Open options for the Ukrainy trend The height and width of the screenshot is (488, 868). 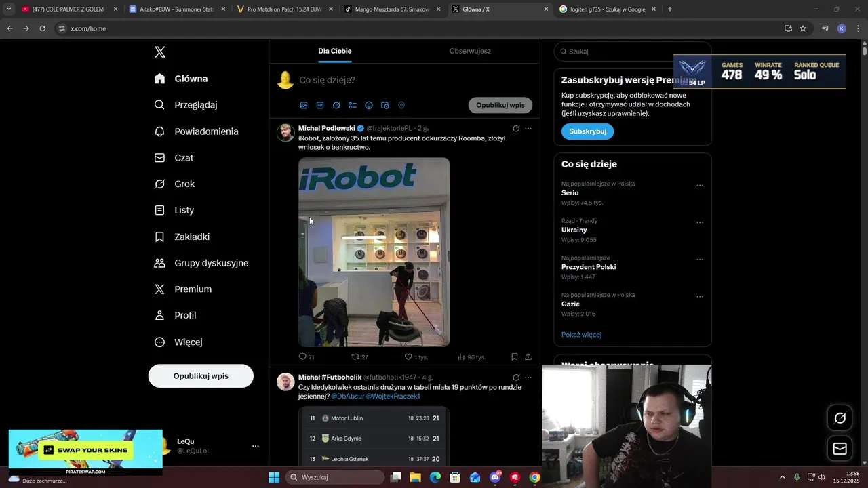pos(700,222)
